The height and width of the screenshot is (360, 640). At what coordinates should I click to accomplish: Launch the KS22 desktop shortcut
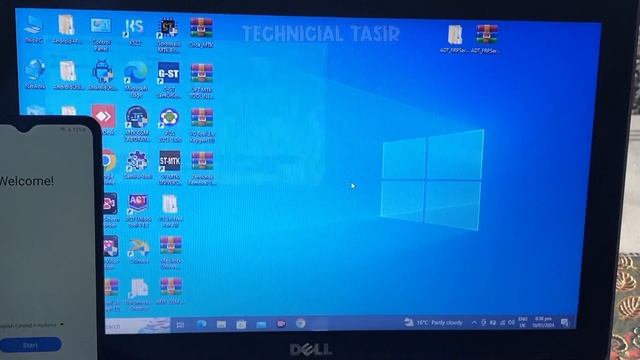134,31
